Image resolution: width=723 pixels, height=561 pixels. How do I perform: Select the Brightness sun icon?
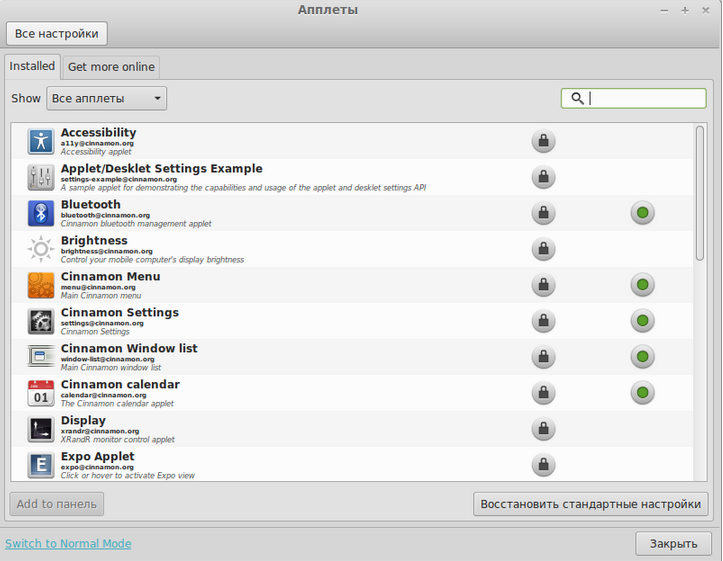click(x=41, y=249)
